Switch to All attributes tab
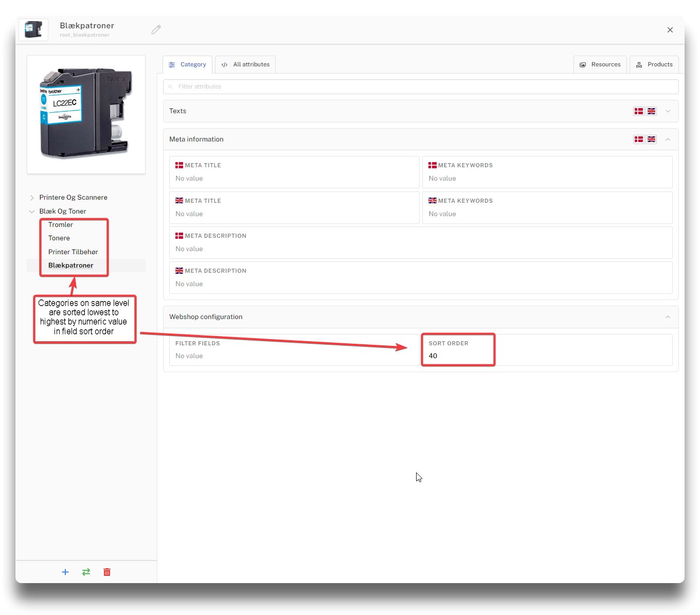The height and width of the screenshot is (615, 700). coord(245,65)
